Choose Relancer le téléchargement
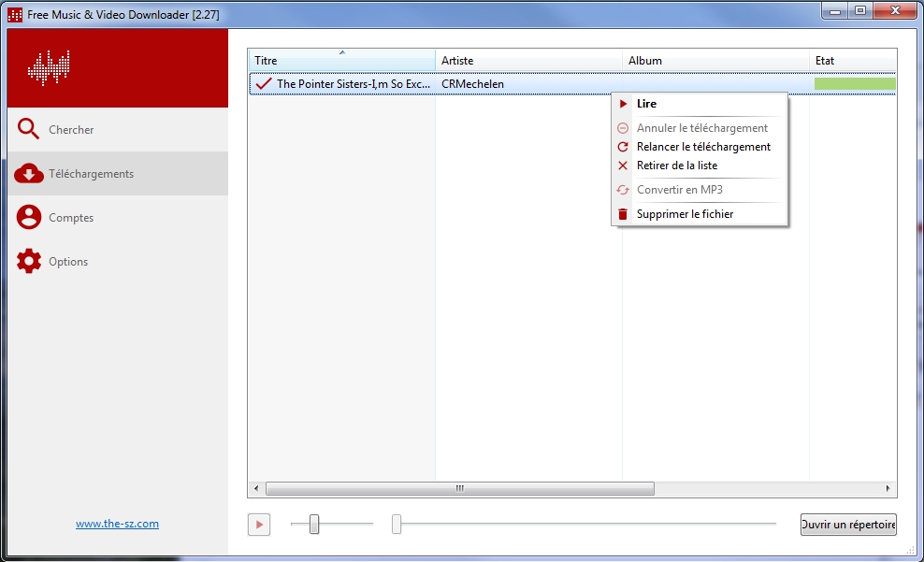This screenshot has width=924, height=562. [700, 147]
